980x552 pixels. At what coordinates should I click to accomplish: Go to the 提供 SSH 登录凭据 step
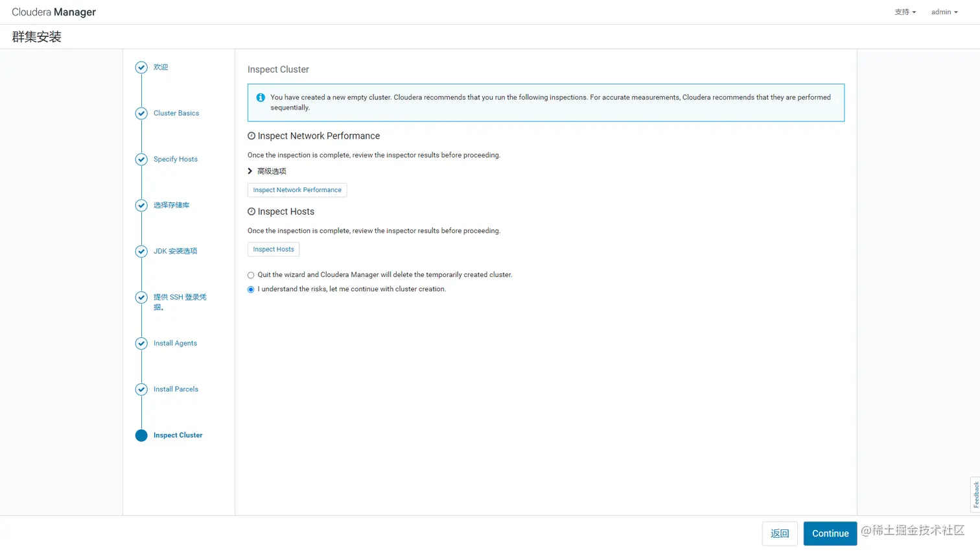(x=180, y=302)
